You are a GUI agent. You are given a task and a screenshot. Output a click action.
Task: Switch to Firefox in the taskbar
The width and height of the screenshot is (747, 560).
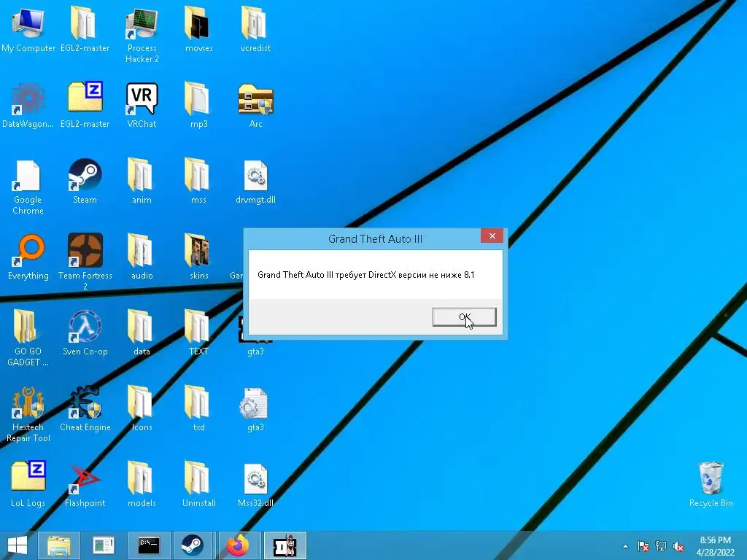[238, 545]
